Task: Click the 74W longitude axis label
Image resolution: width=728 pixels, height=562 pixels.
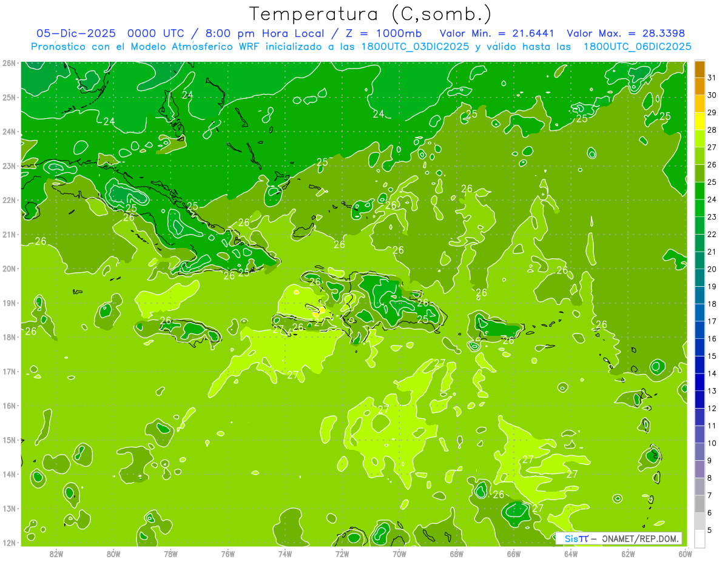Action: pyautogui.click(x=285, y=554)
